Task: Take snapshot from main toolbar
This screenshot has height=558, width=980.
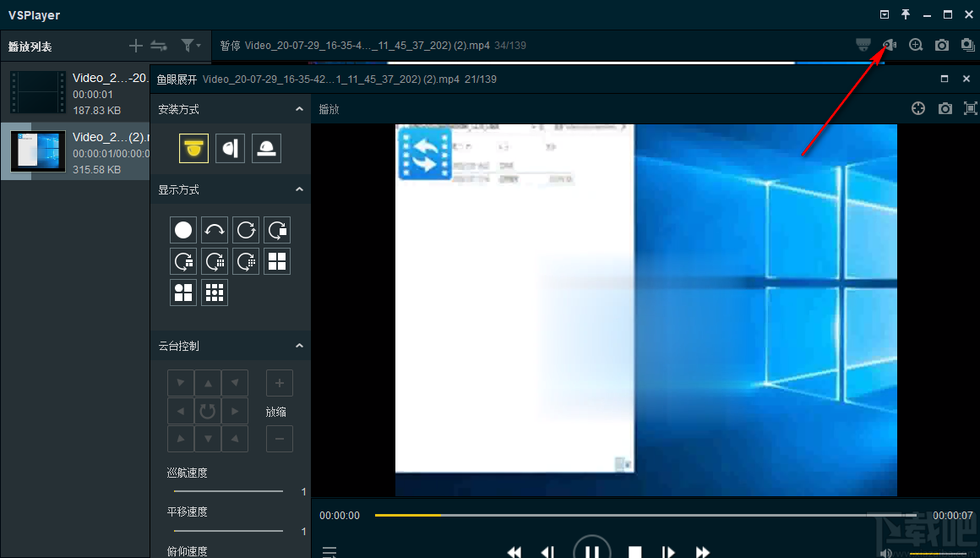Action: tap(942, 45)
